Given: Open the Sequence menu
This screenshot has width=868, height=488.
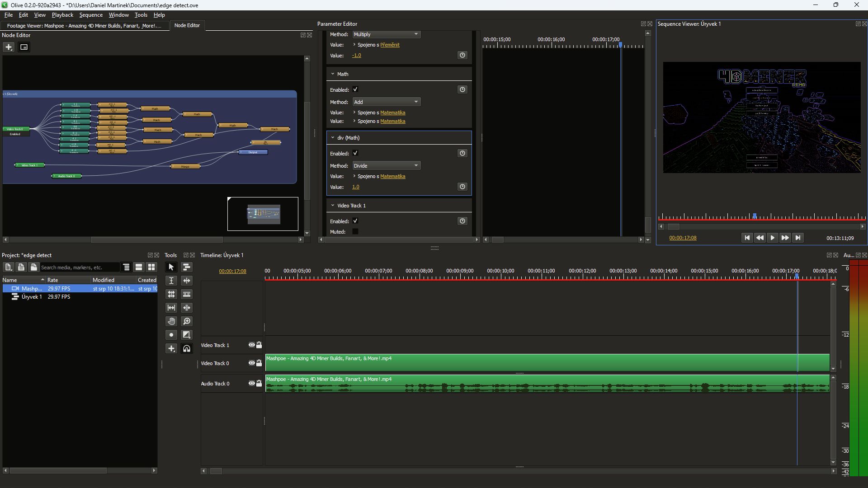Looking at the screenshot, I should pyautogui.click(x=90, y=15).
